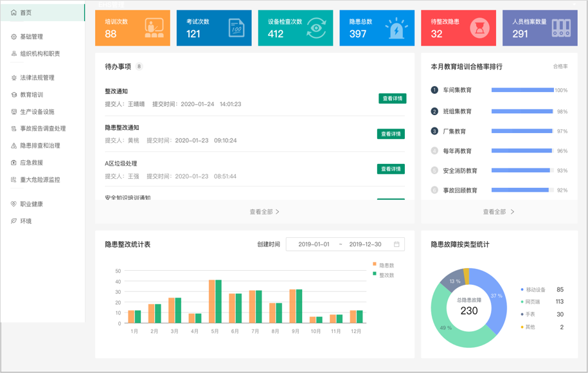Open the calendar icon in date range picker
This screenshot has height=373, width=588.
point(396,244)
